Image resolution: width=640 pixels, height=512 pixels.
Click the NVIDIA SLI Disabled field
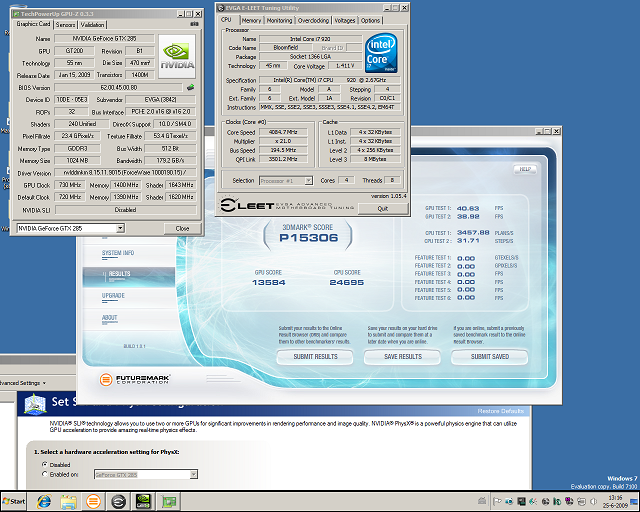point(125,209)
